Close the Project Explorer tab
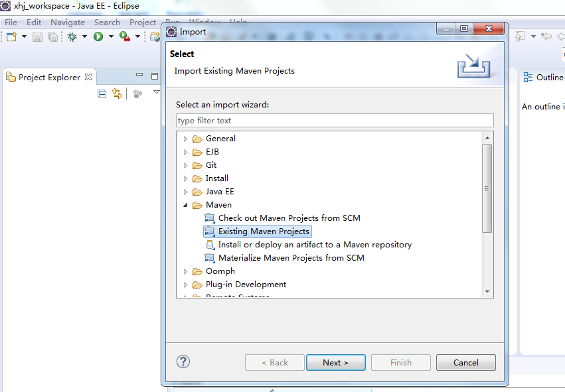 (88, 77)
